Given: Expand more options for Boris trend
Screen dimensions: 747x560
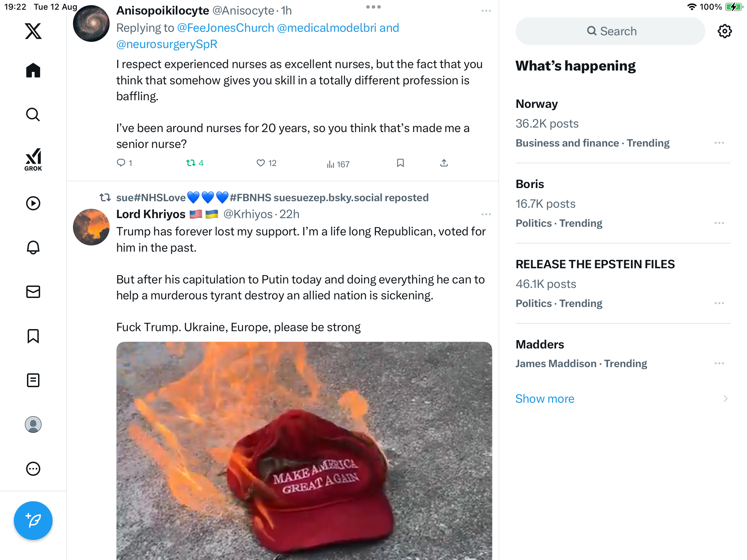Looking at the screenshot, I should tap(719, 223).
